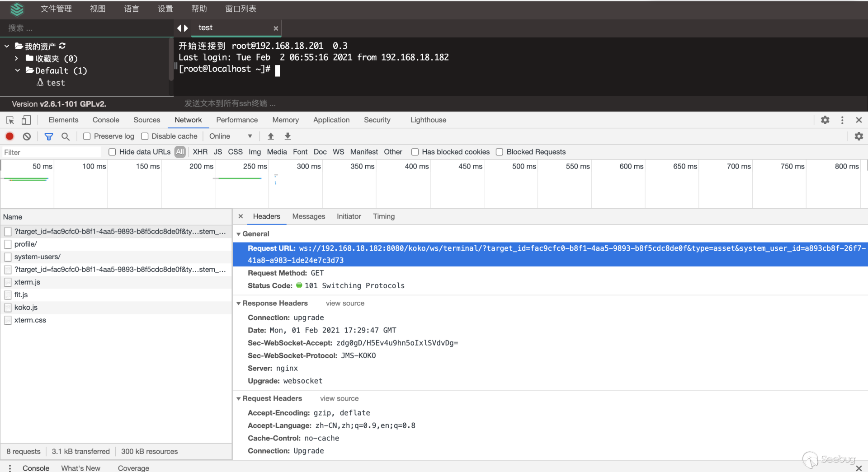The width and height of the screenshot is (868, 472).
Task: Switch to the Messages tab
Action: click(x=308, y=216)
